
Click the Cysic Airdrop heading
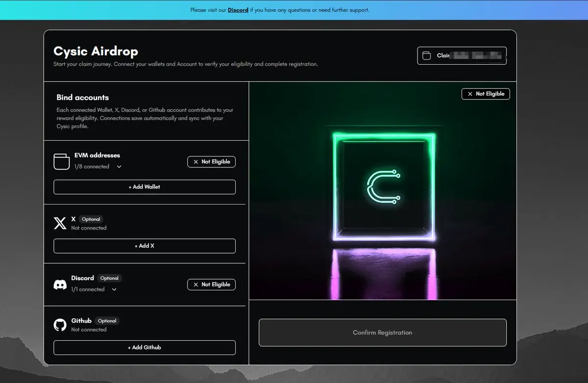pyautogui.click(x=96, y=51)
